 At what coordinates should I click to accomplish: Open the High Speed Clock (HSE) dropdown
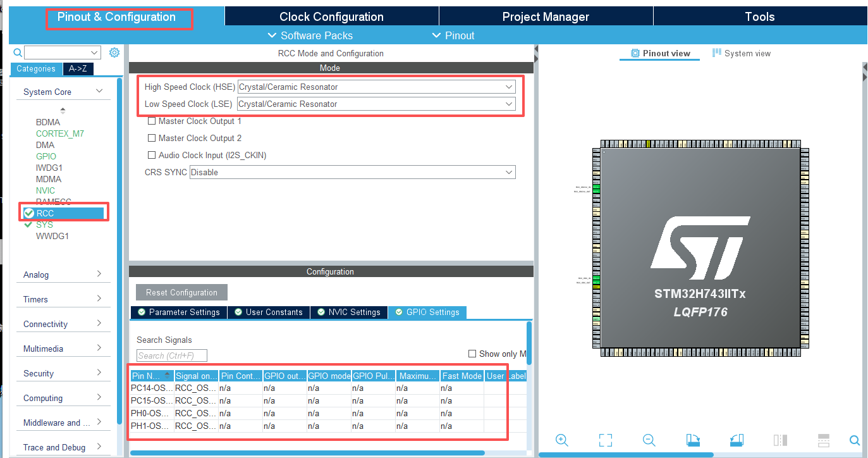coord(376,87)
